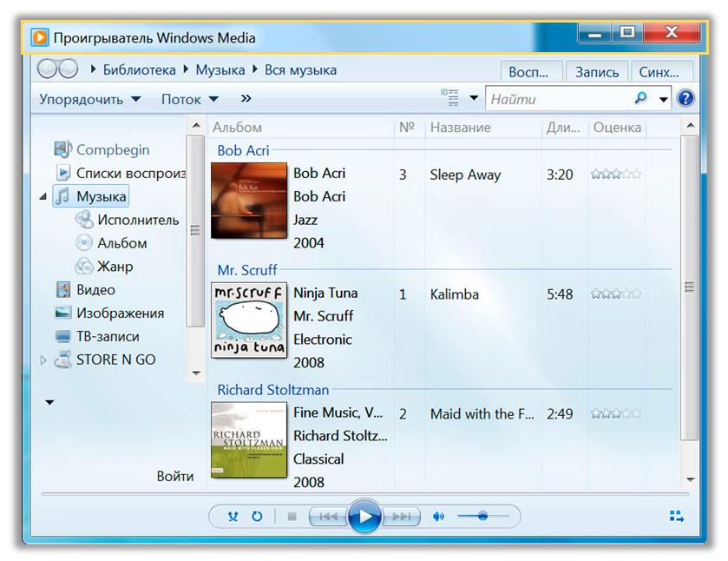Open Изображения library in navigation tree
This screenshot has height=561, width=728.
click(x=109, y=313)
